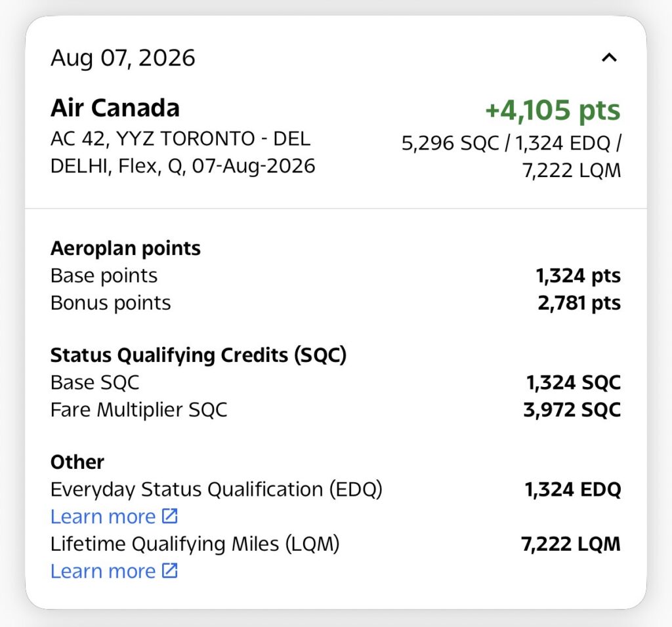Viewport: 672px width, 627px height.
Task: Collapse the Aug 07, 2026 transaction card
Action: pyautogui.click(x=609, y=58)
